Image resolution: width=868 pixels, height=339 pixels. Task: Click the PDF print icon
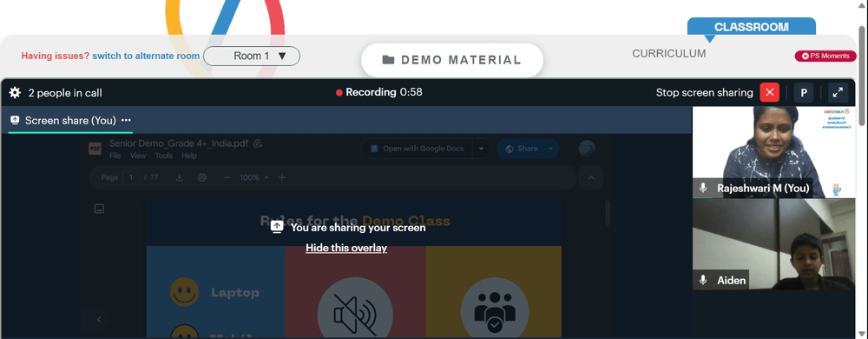coord(202,177)
